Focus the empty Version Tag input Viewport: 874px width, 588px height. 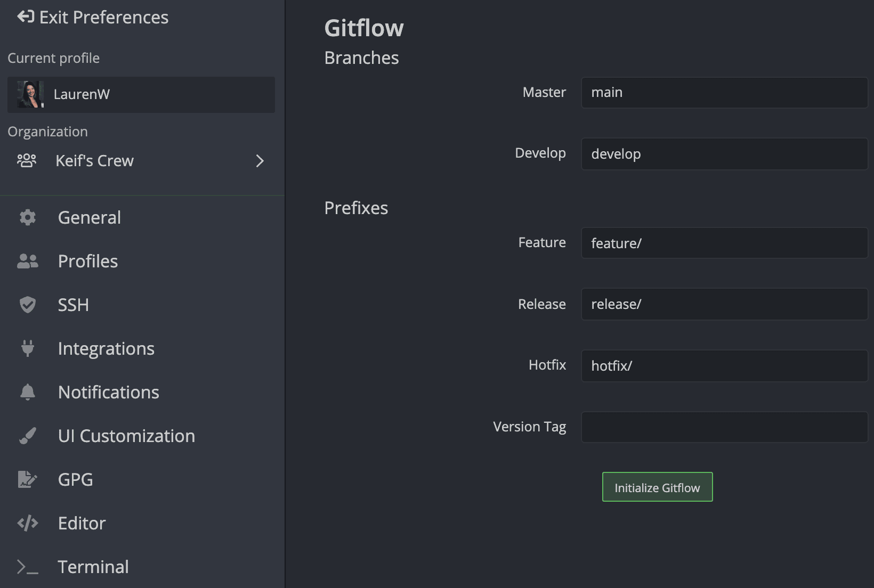tap(724, 427)
